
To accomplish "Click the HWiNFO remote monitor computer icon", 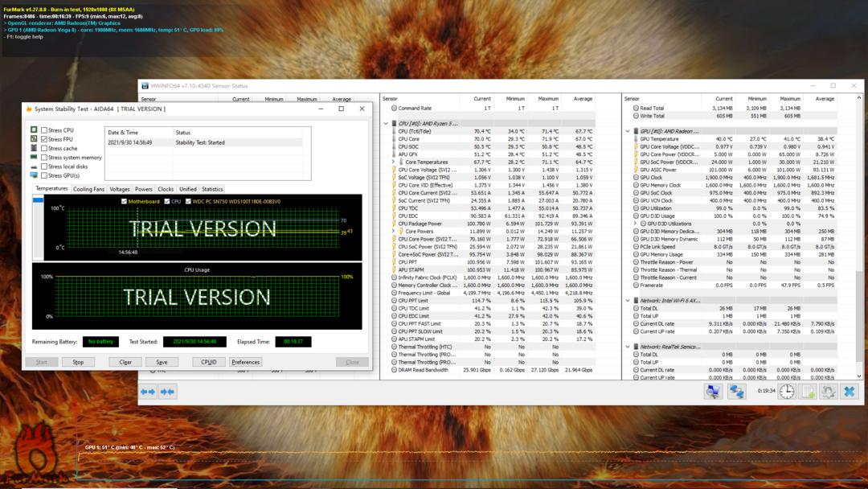I will (x=713, y=392).
